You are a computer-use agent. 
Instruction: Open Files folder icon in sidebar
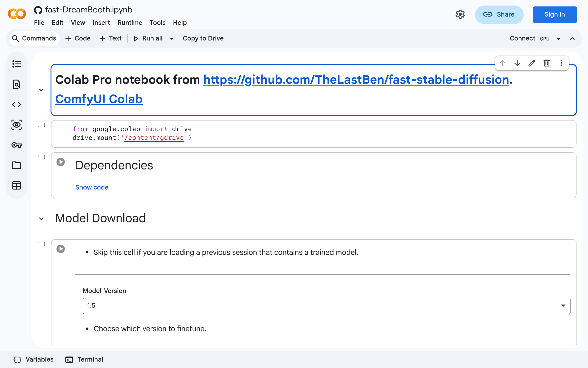click(x=17, y=165)
